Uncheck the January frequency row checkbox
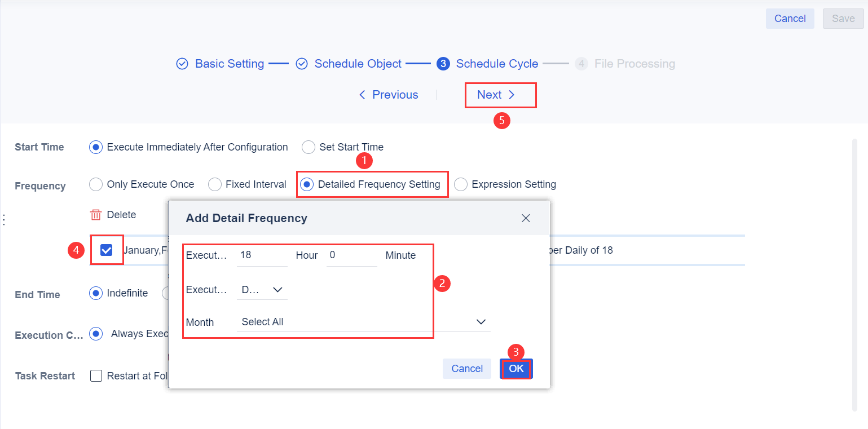This screenshot has width=868, height=429. [x=107, y=249]
